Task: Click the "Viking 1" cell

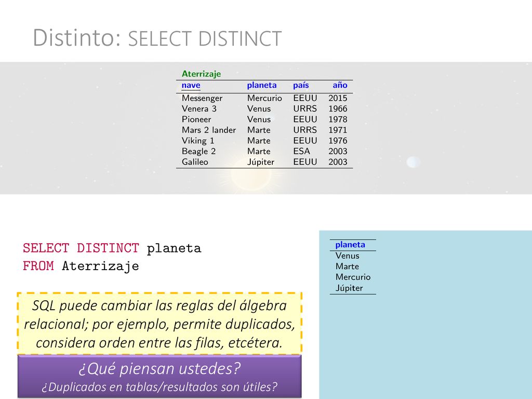Action: coord(198,141)
